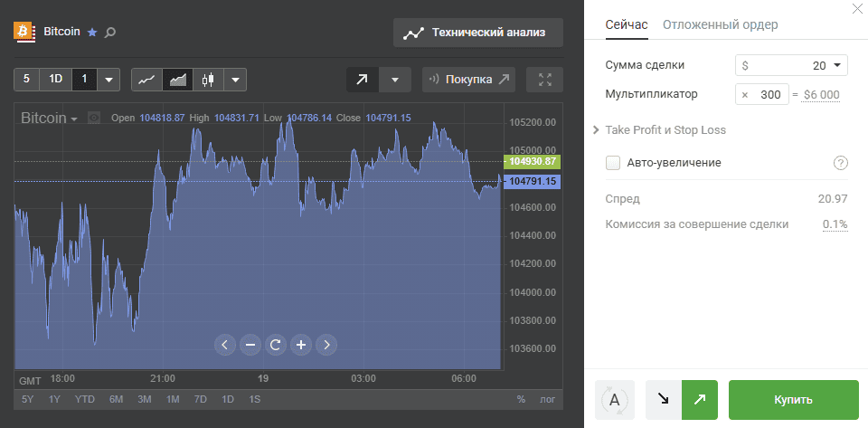Viewport: 868px width, 428px height.
Task: Expand Take Profit и Stop Loss
Action: coord(660,130)
